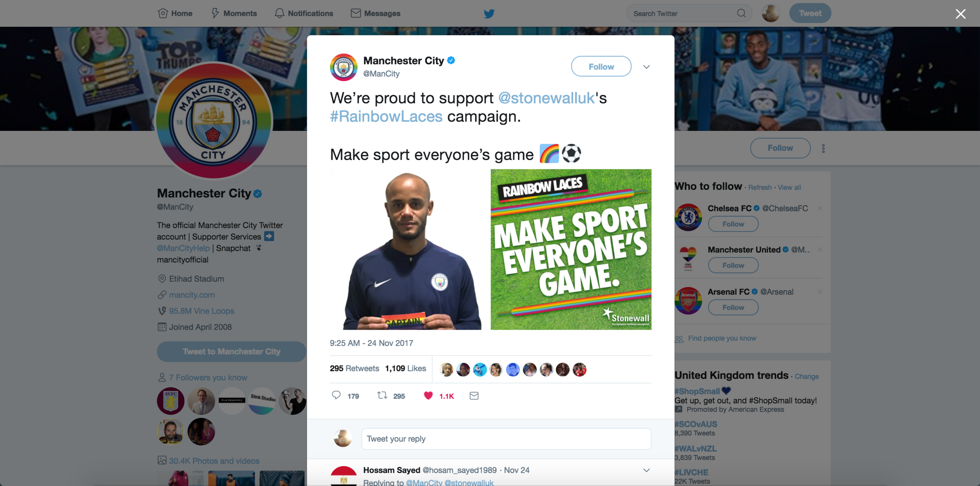Image resolution: width=980 pixels, height=486 pixels.
Task: Close the tweet overlay with X
Action: (960, 14)
